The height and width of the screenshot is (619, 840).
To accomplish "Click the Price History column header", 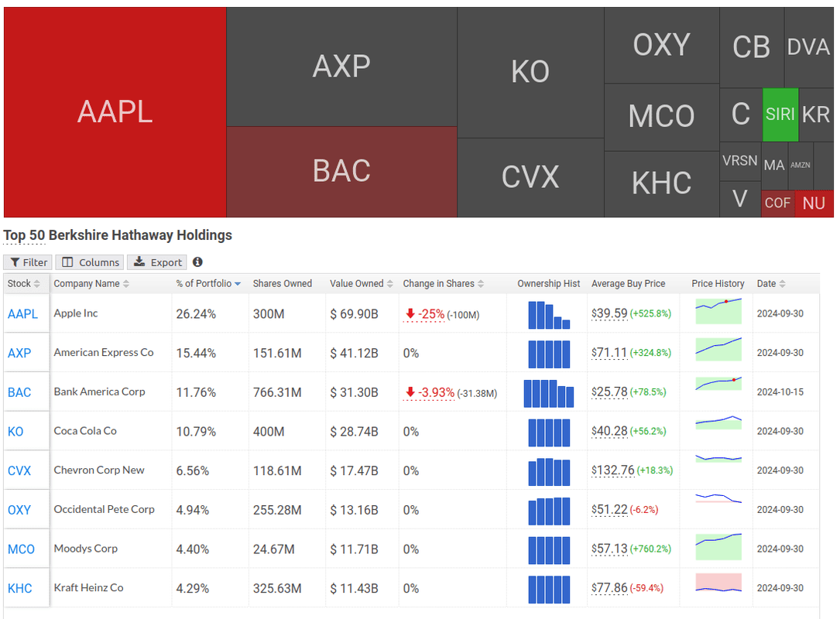I will tap(718, 284).
